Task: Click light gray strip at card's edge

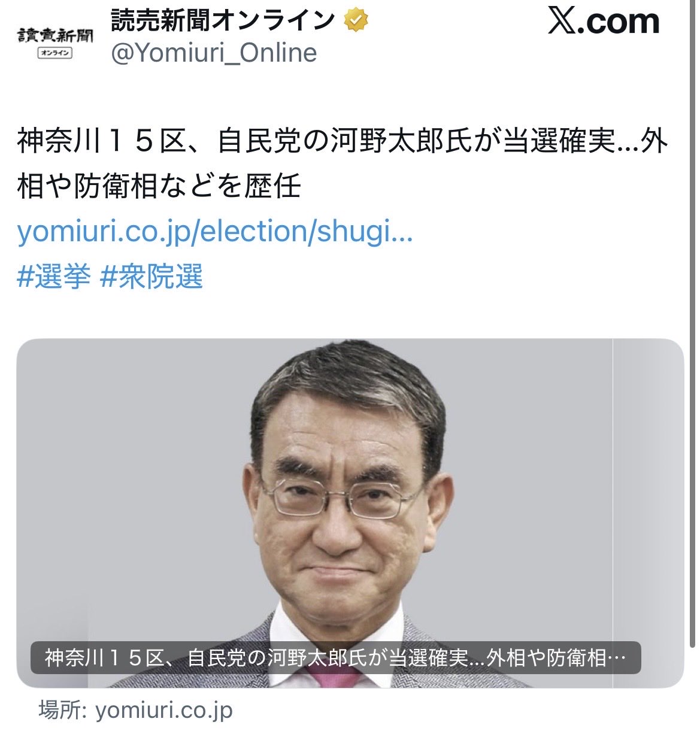Action: (x=649, y=514)
